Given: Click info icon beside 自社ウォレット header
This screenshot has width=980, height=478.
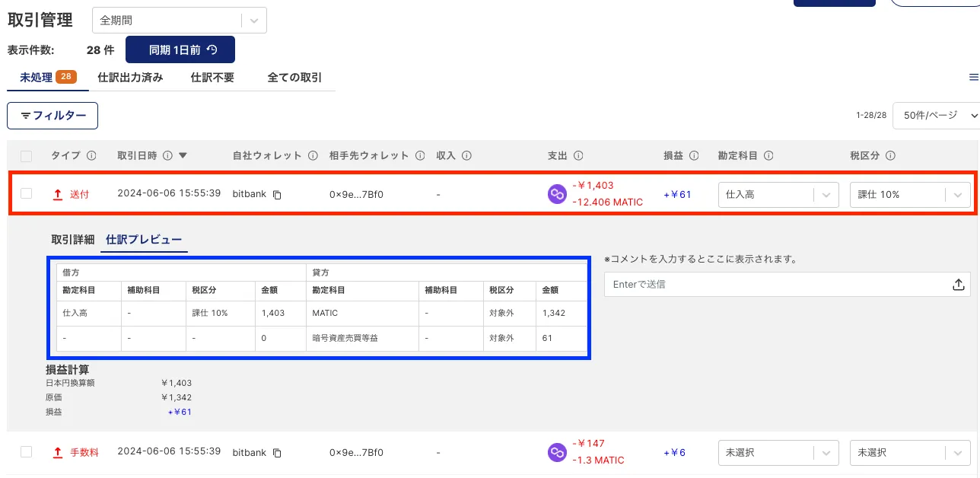Looking at the screenshot, I should coord(313,156).
